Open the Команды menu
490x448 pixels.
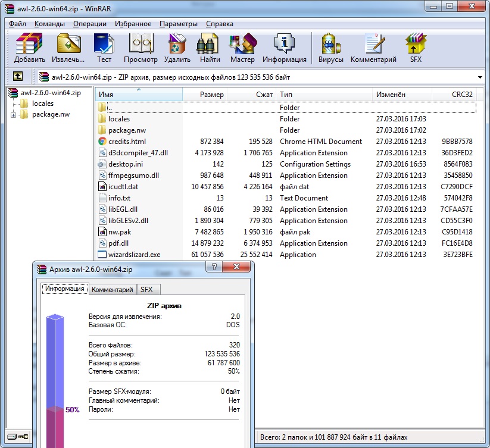pos(49,24)
